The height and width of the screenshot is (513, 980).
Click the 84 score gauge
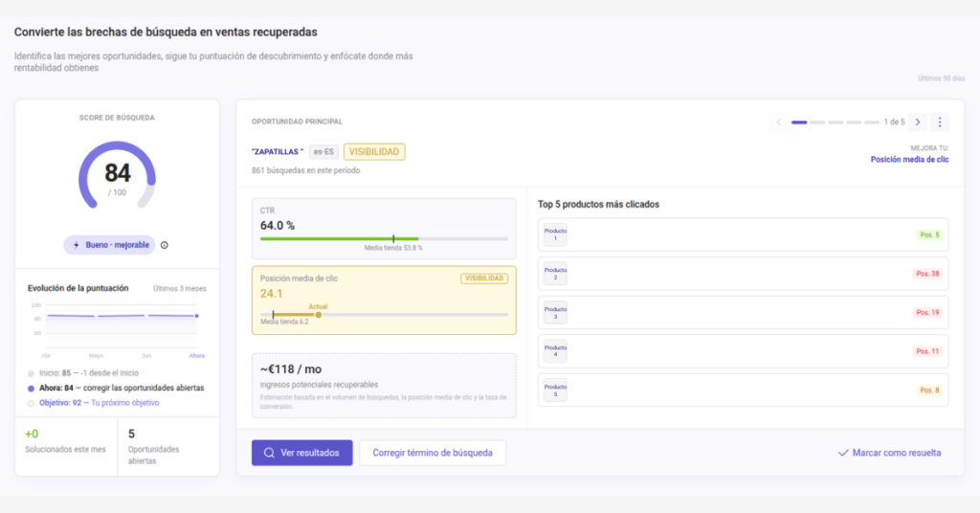[117, 175]
